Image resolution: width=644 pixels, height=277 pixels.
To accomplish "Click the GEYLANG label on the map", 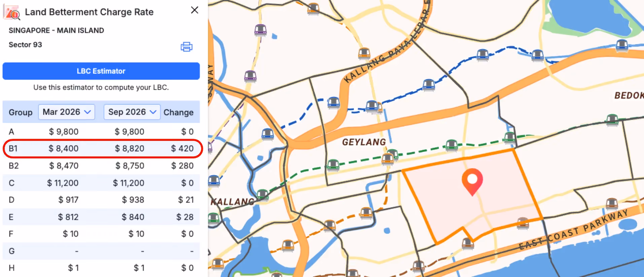I will (364, 142).
